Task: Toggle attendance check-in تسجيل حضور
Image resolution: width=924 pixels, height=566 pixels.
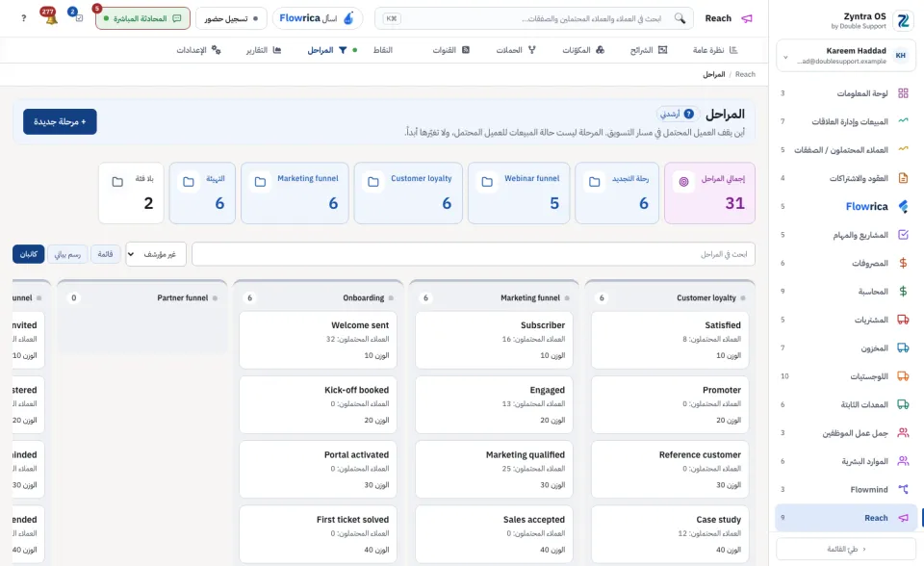Action: (231, 18)
